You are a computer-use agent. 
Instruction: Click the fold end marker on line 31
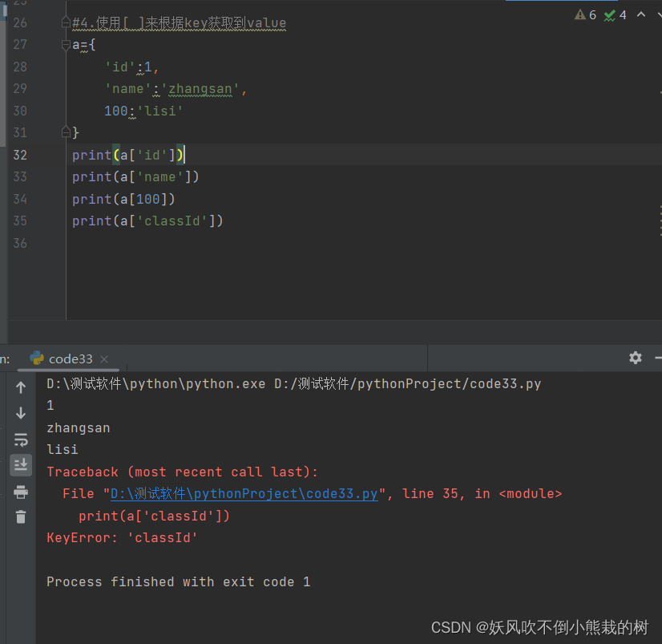[x=66, y=132]
